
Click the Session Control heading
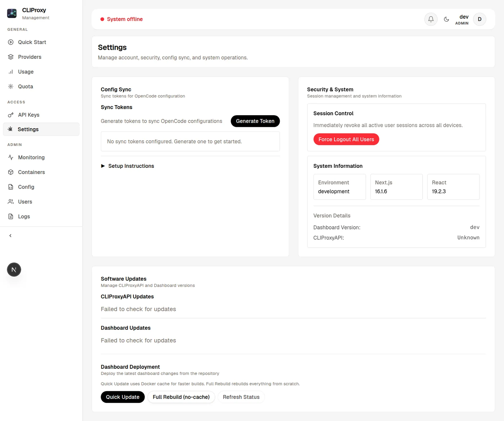[333, 113]
